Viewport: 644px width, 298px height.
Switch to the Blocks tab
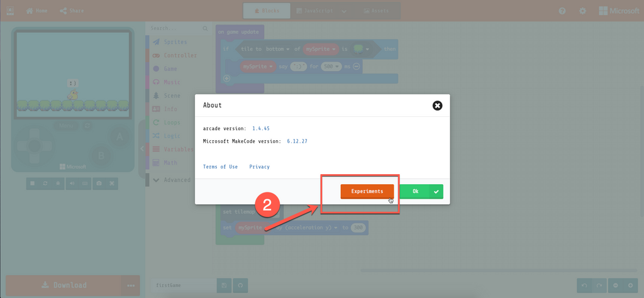(267, 11)
